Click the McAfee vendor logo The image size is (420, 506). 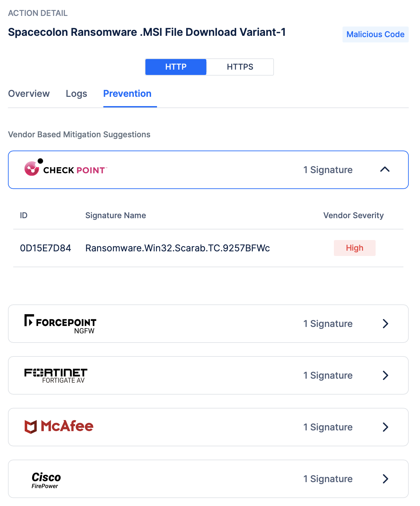click(59, 427)
